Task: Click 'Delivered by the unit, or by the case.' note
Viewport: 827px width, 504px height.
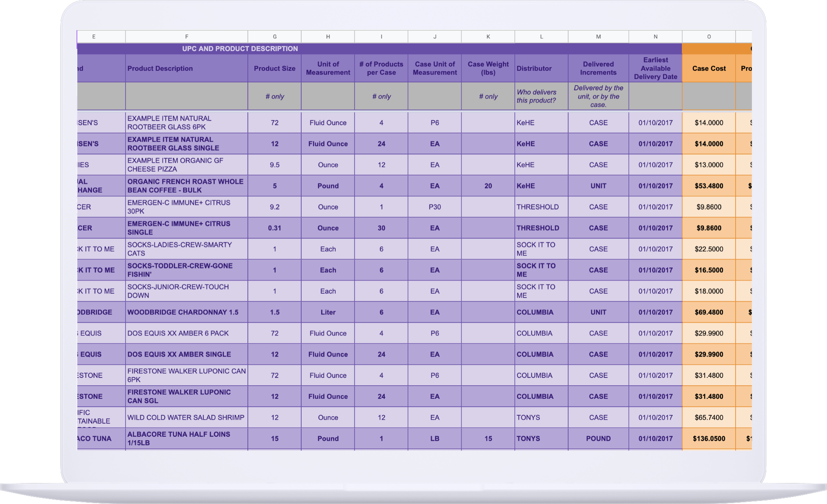Action: pos(598,96)
